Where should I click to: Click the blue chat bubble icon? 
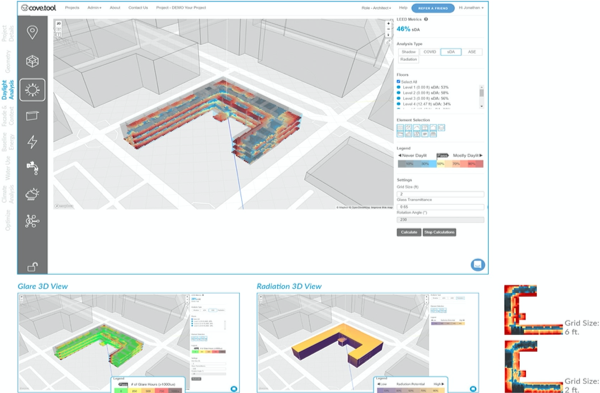[x=478, y=264]
